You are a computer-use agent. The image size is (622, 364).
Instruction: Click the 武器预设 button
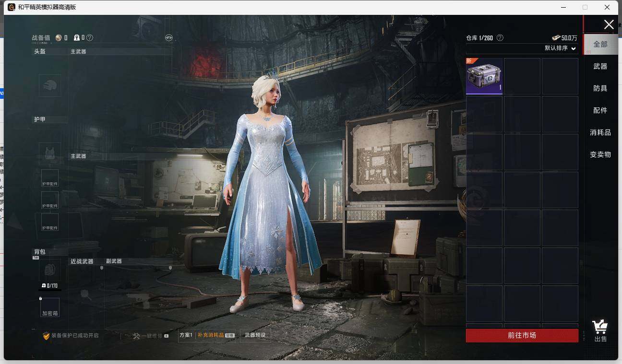[255, 335]
